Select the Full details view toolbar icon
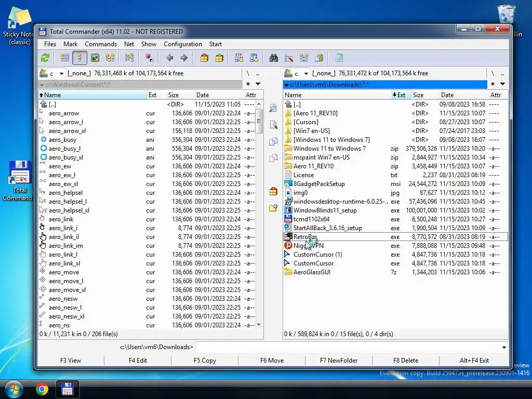The image size is (532, 399). click(x=79, y=58)
